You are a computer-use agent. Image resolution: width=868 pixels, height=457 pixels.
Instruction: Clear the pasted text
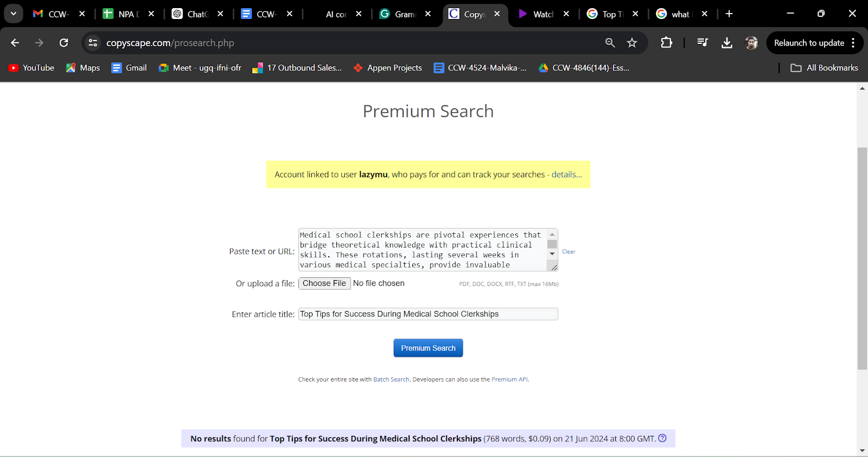569,252
